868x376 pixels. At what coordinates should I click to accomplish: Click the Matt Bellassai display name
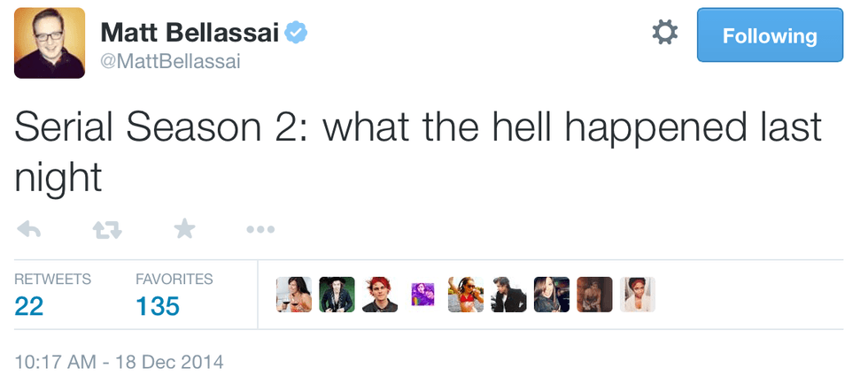190,34
